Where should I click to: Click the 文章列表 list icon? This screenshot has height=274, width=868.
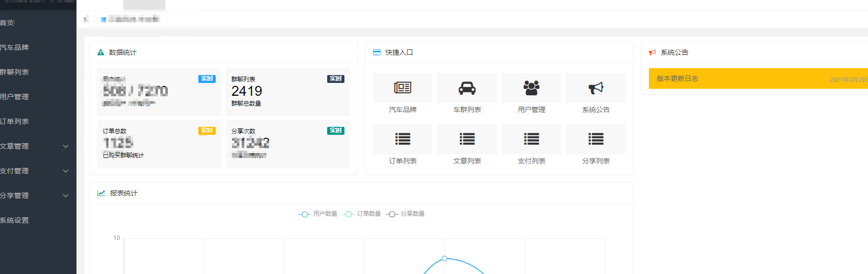tap(467, 139)
